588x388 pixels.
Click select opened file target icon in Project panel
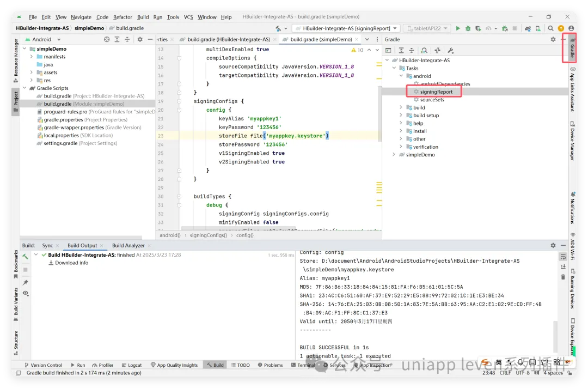pos(107,39)
